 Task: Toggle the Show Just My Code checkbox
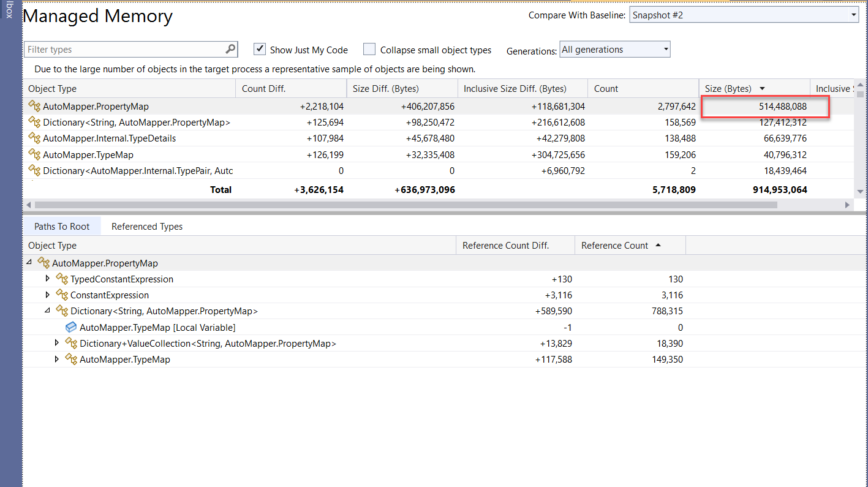point(260,49)
